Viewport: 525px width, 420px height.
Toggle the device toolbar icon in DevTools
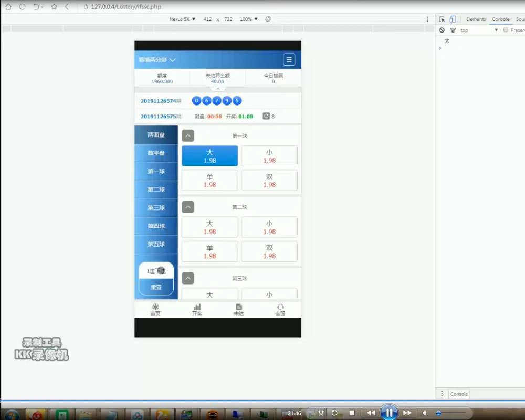tap(452, 18)
